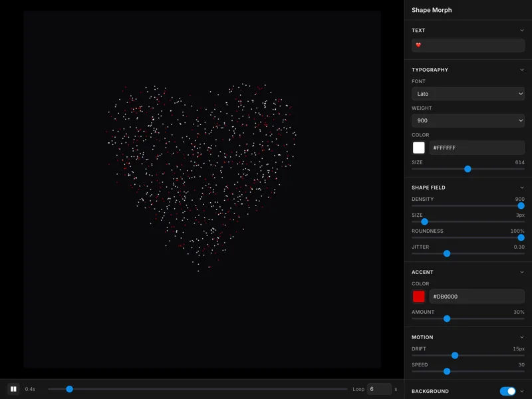Open the weight 900 dropdown

pos(468,120)
